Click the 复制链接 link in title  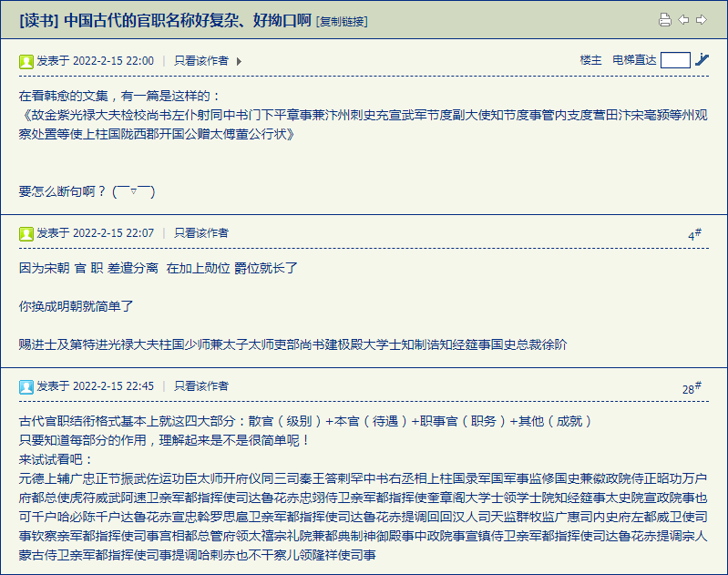pyautogui.click(x=342, y=22)
